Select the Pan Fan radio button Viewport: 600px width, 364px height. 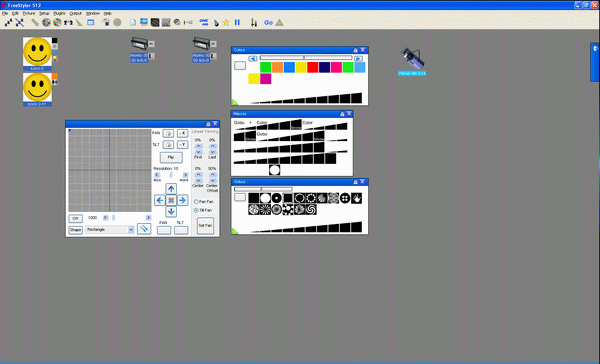pos(196,202)
